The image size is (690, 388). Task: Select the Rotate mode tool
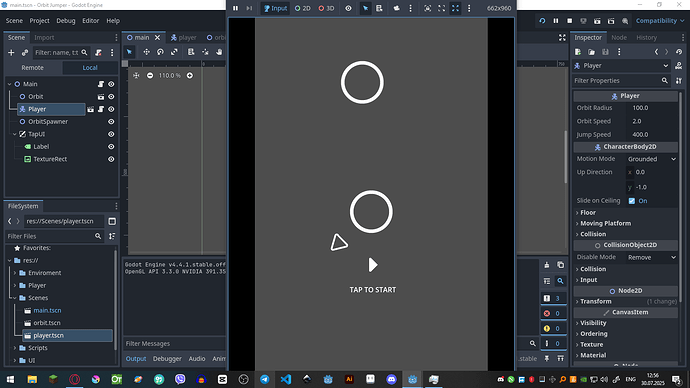[160, 52]
